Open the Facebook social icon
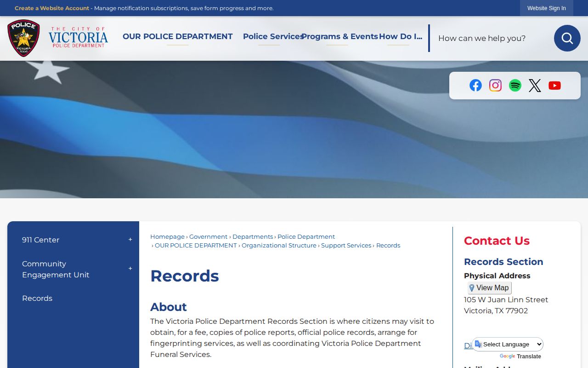The image size is (588, 368). 475,86
